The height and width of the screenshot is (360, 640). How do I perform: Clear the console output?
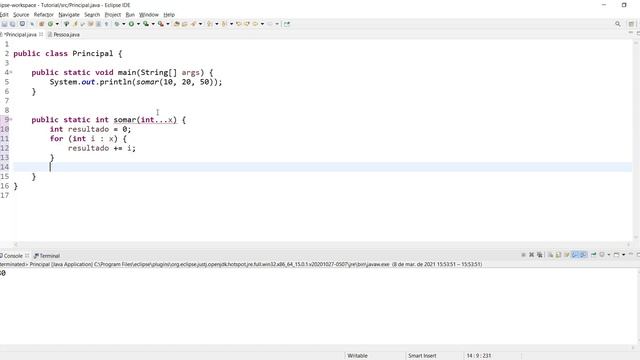(550, 255)
